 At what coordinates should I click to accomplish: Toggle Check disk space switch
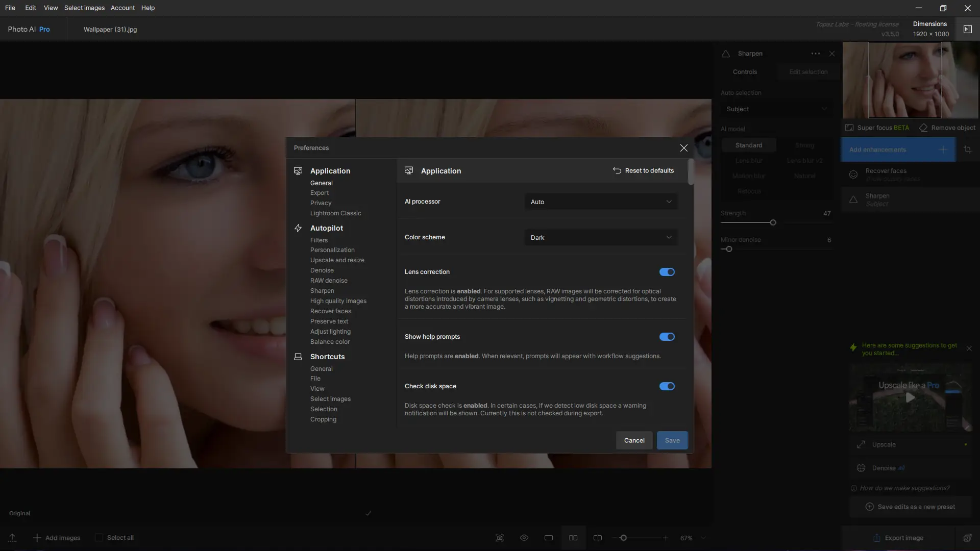tap(667, 386)
